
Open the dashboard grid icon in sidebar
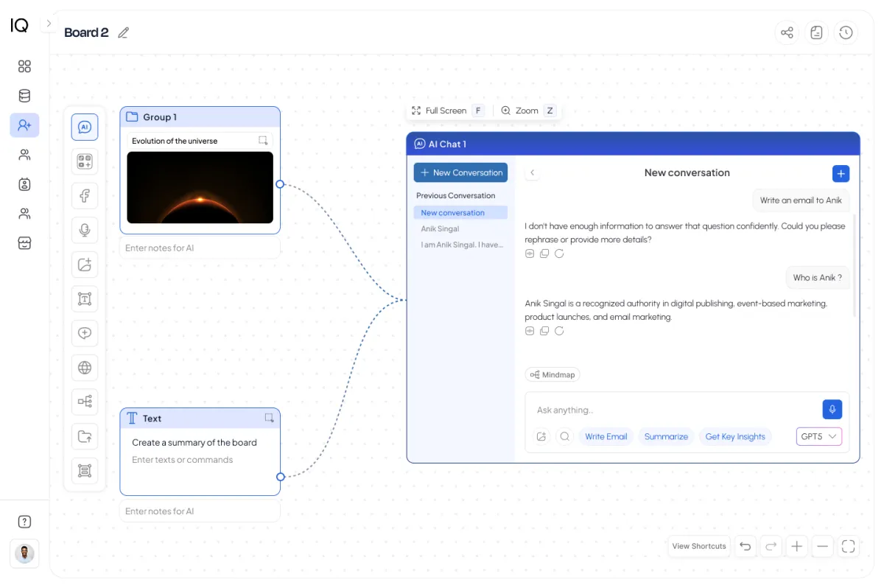pos(24,66)
